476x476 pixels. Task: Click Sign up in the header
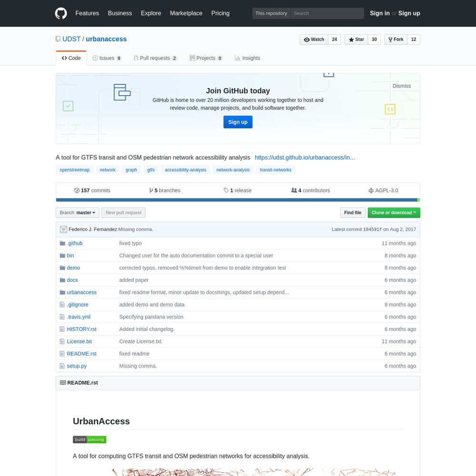tap(409, 13)
